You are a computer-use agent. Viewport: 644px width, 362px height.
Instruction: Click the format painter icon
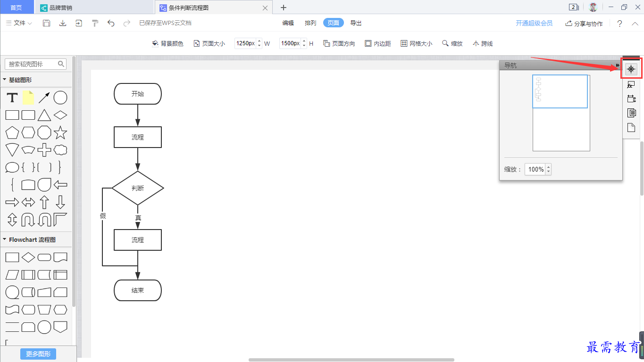(x=95, y=23)
